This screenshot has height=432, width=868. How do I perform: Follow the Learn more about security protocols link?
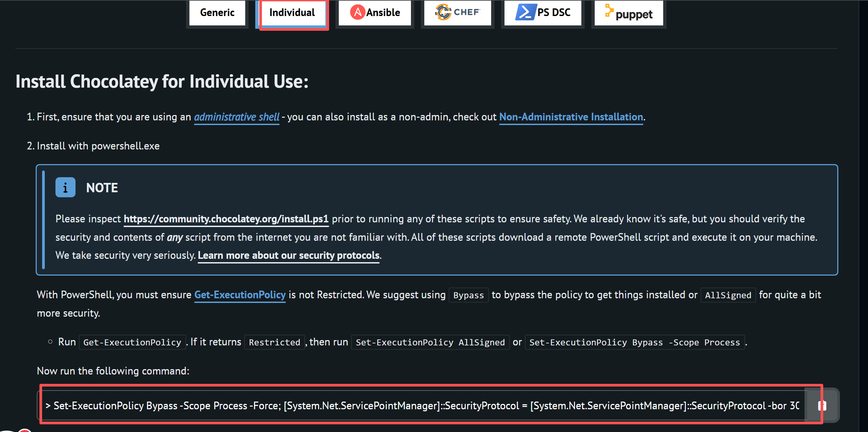click(288, 255)
